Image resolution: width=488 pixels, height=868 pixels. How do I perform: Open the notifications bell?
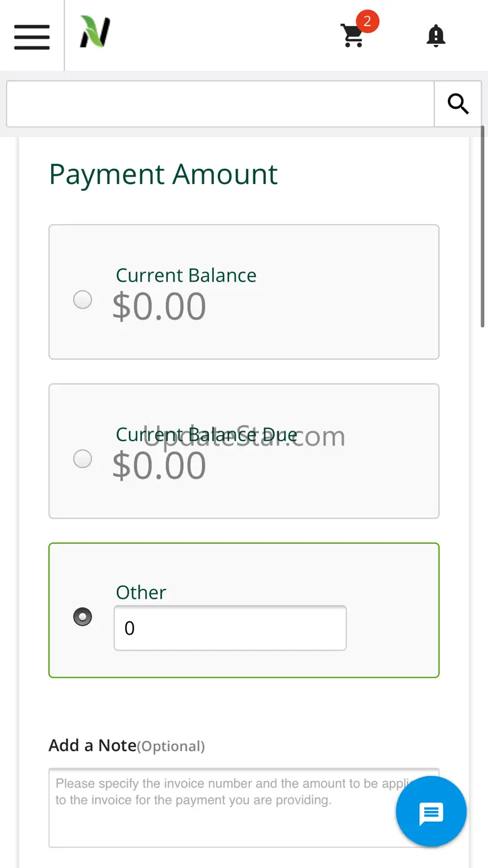(435, 36)
